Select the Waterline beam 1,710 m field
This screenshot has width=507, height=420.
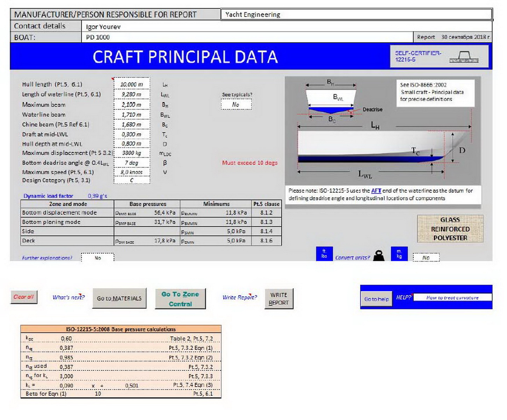[132, 114]
